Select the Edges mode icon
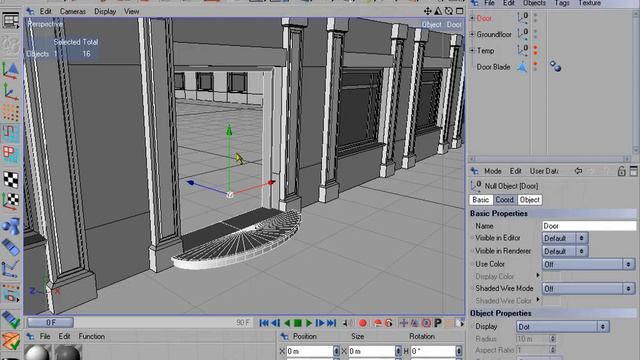This screenshot has height=360, width=640. 11,134
